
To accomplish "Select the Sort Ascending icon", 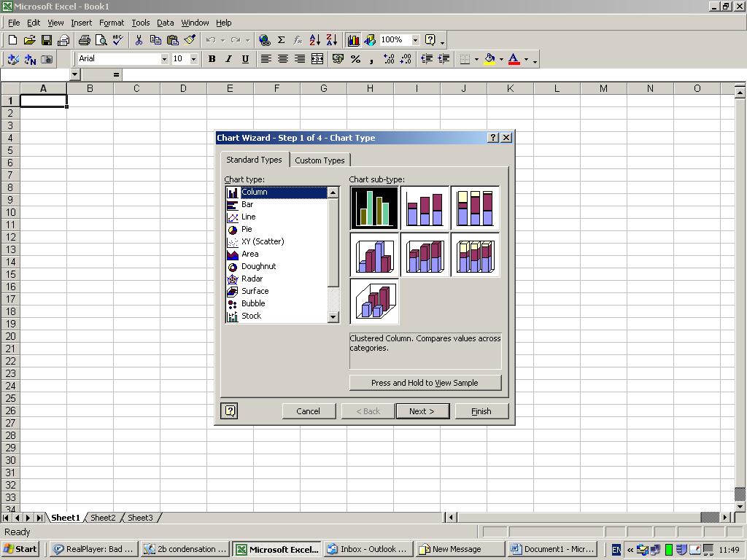I will click(314, 40).
